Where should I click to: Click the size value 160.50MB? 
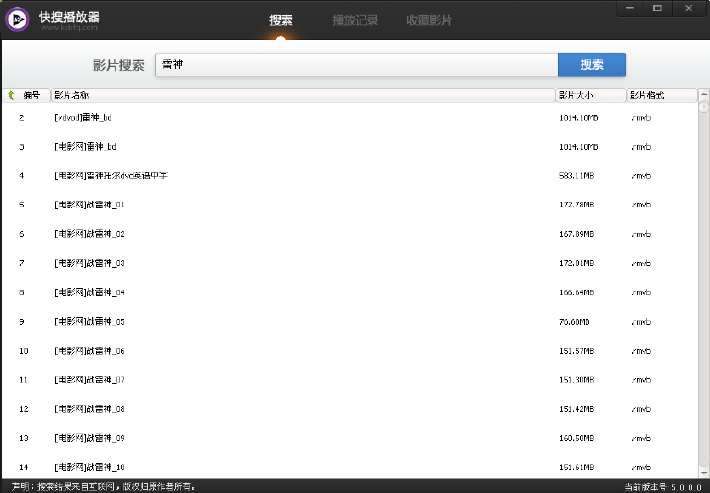pyautogui.click(x=576, y=438)
